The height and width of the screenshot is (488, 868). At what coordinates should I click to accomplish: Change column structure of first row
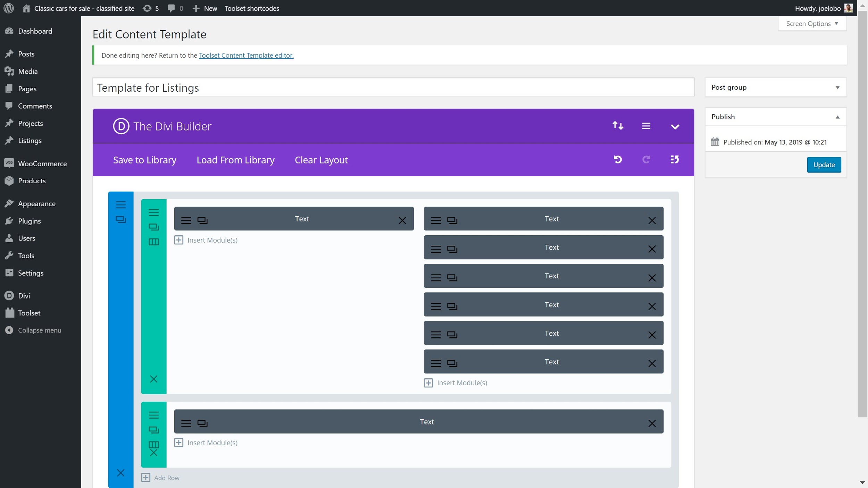(153, 242)
